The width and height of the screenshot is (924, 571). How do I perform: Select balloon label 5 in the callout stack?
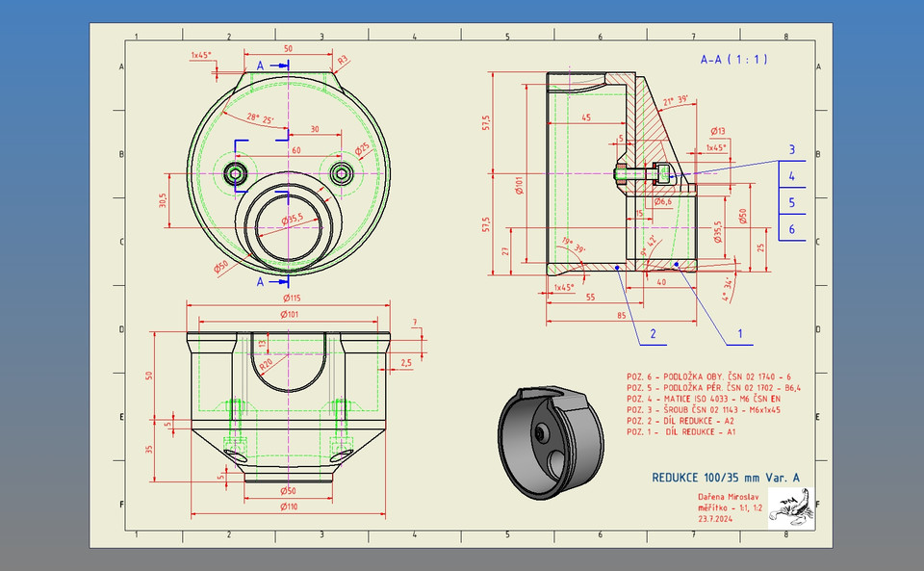[x=792, y=202]
